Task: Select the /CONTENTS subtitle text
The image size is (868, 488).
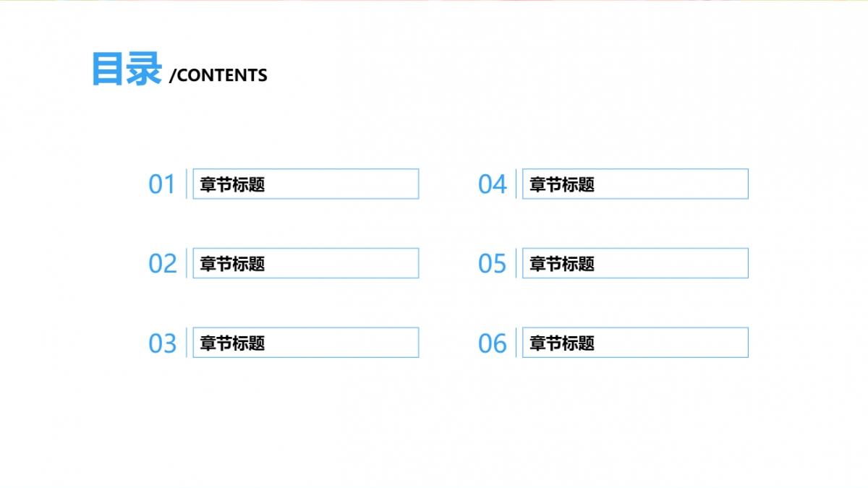Action: point(218,75)
